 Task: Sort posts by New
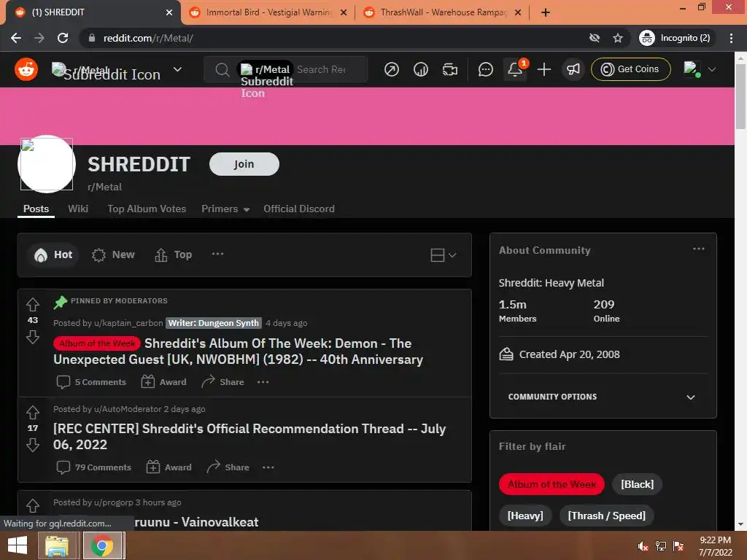[113, 254]
